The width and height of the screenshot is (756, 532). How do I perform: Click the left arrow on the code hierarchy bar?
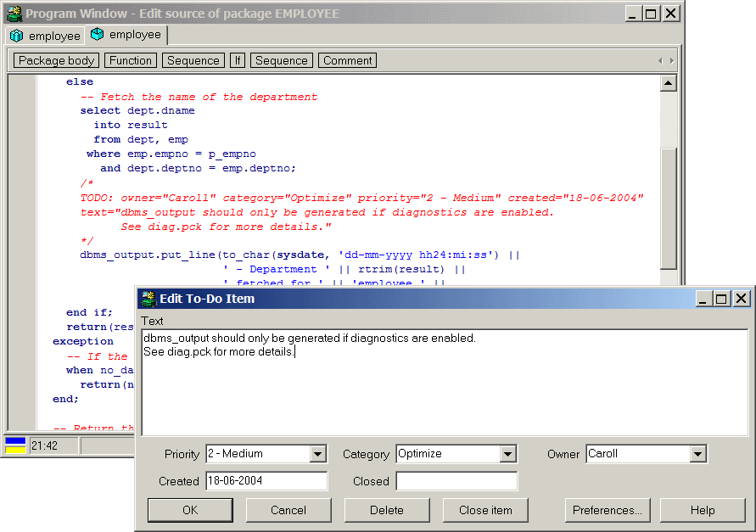[660, 61]
